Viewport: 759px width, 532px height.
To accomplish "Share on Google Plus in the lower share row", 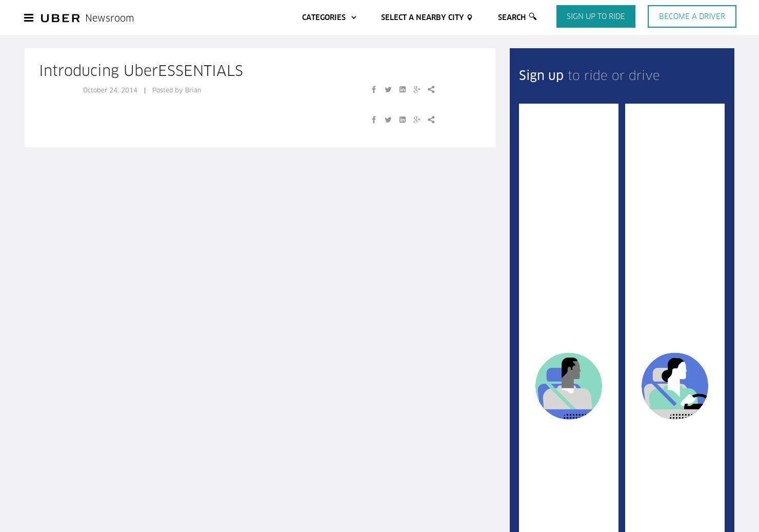I will (x=417, y=120).
